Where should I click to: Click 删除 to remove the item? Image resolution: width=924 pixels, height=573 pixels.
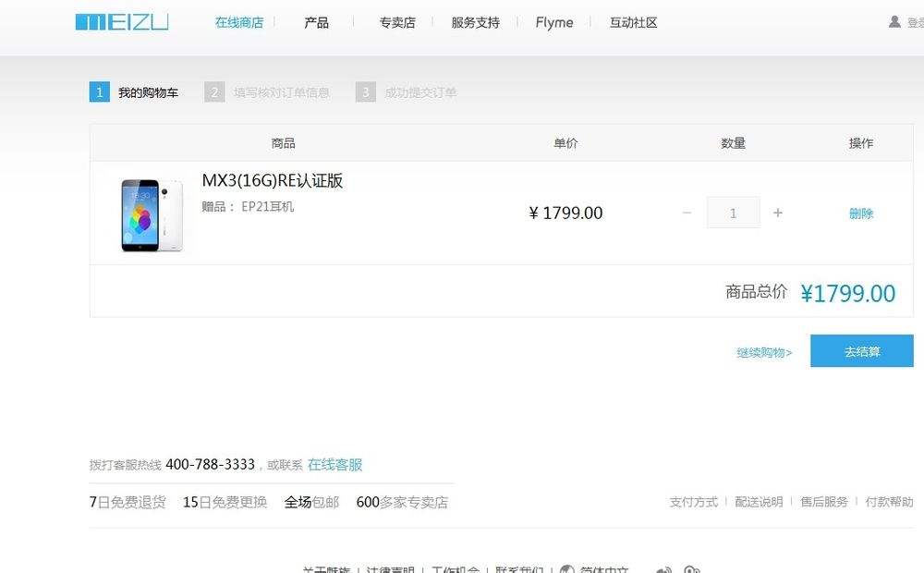pos(861,213)
